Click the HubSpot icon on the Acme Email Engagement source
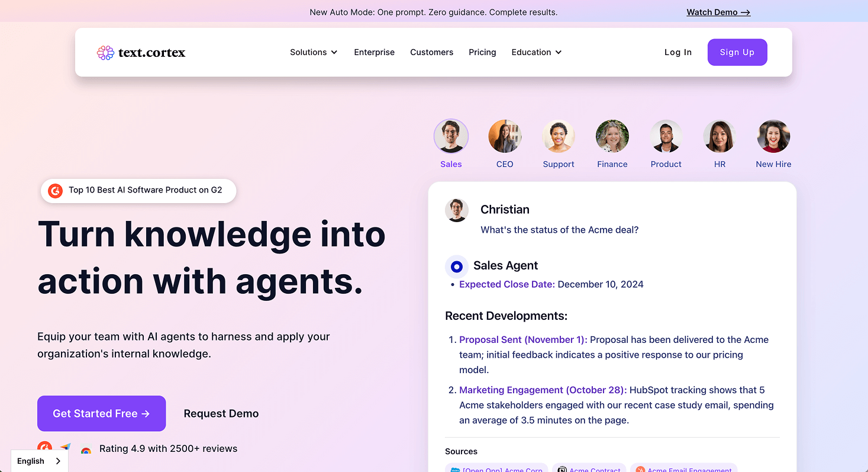This screenshot has height=472, width=868. 640,469
